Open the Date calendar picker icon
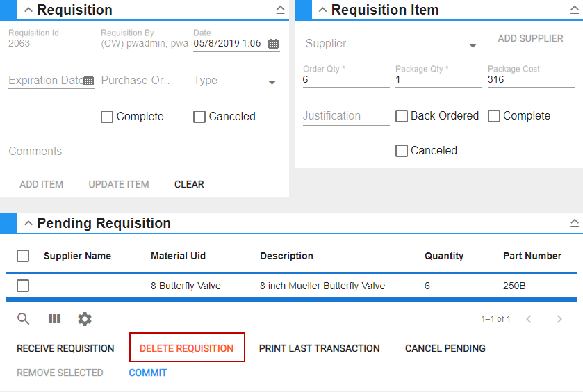Screen dimensions: 583x392 (273, 44)
